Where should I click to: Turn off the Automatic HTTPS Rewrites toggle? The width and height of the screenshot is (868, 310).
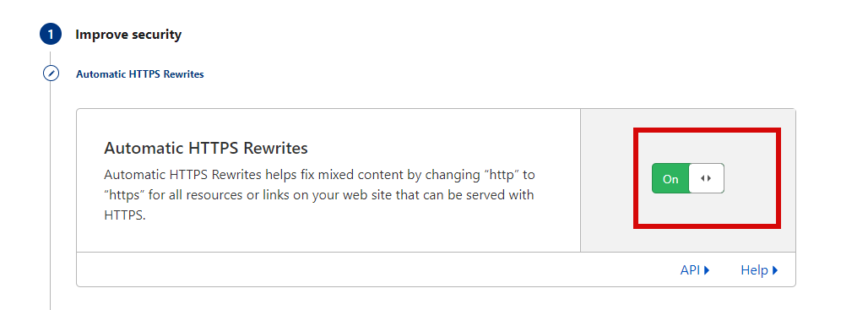pos(687,178)
